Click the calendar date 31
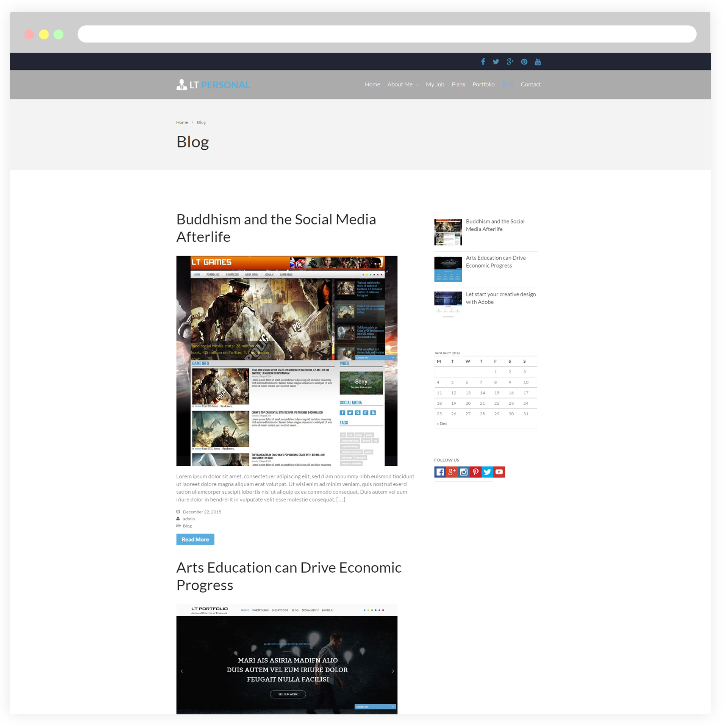 pyautogui.click(x=526, y=414)
